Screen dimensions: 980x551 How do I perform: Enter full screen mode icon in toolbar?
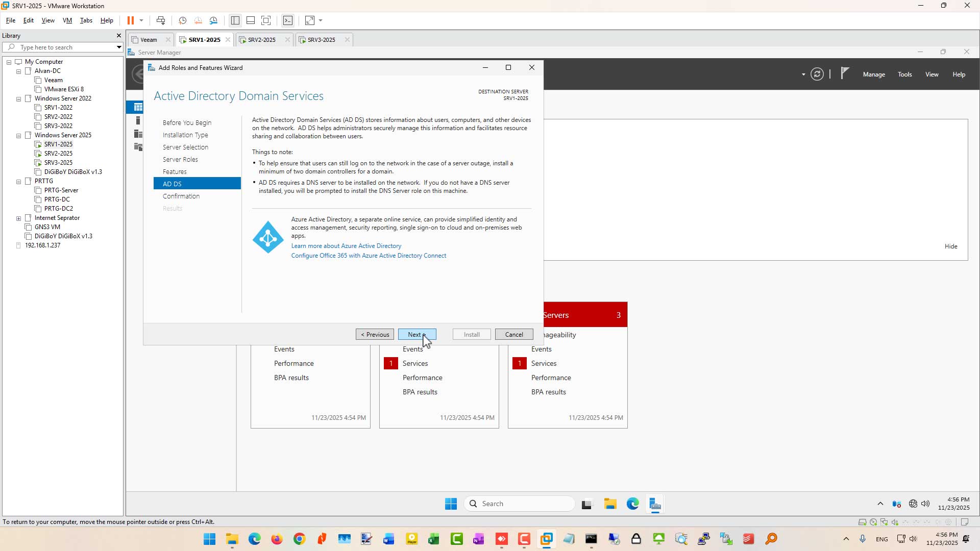tap(266, 20)
